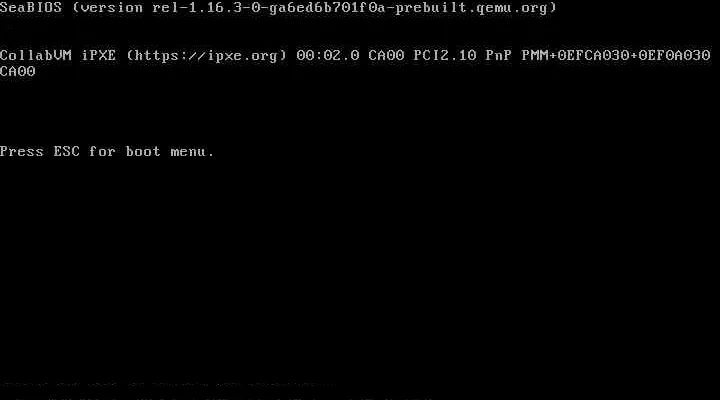Click the 'iPXE' label
The height and width of the screenshot is (400, 720).
tap(99, 56)
